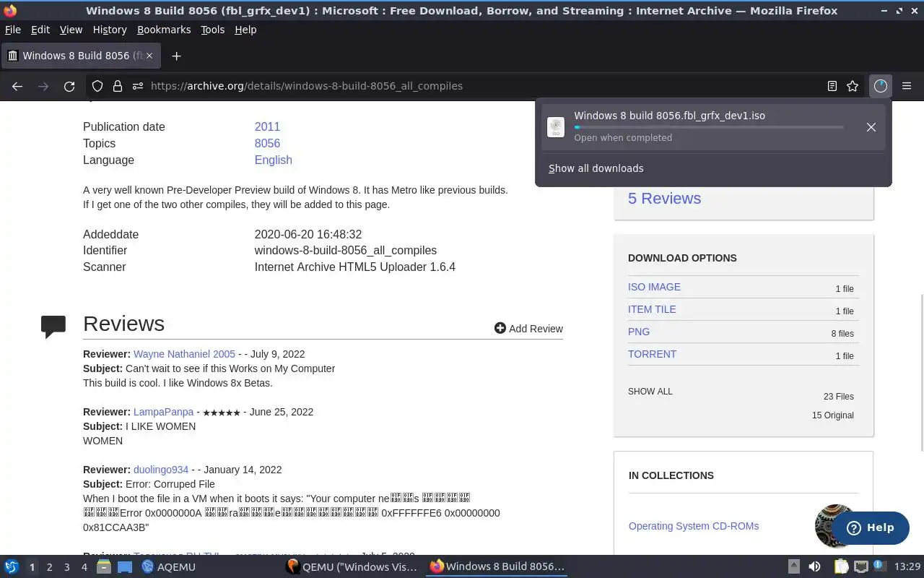Cancel the ISO download with the X
Viewport: 924px width, 578px height.
click(x=871, y=127)
